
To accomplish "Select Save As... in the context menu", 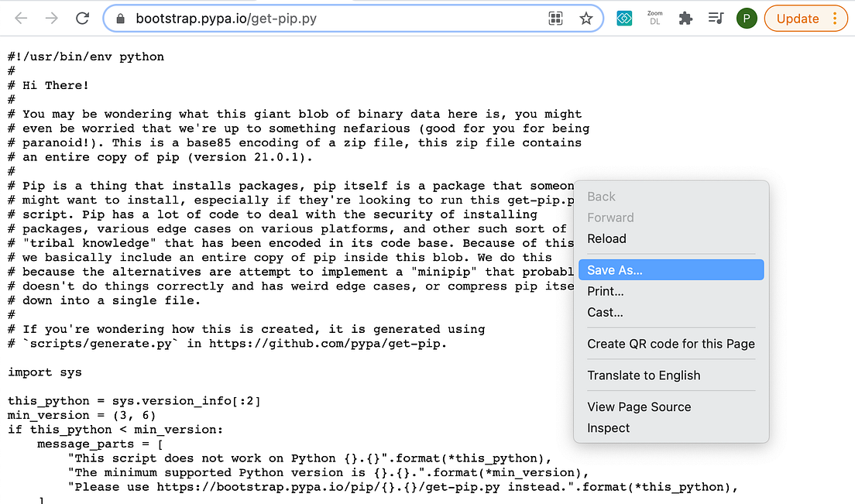I will tap(671, 270).
